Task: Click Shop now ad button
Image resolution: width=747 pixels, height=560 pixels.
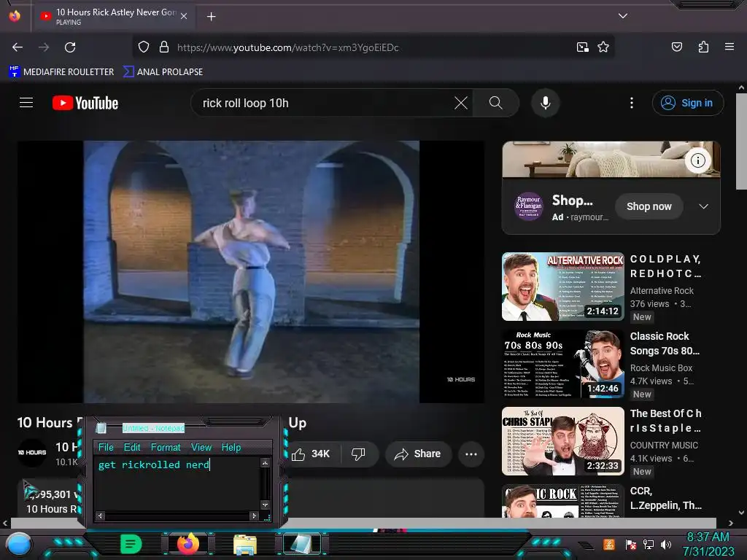Action: click(x=649, y=206)
